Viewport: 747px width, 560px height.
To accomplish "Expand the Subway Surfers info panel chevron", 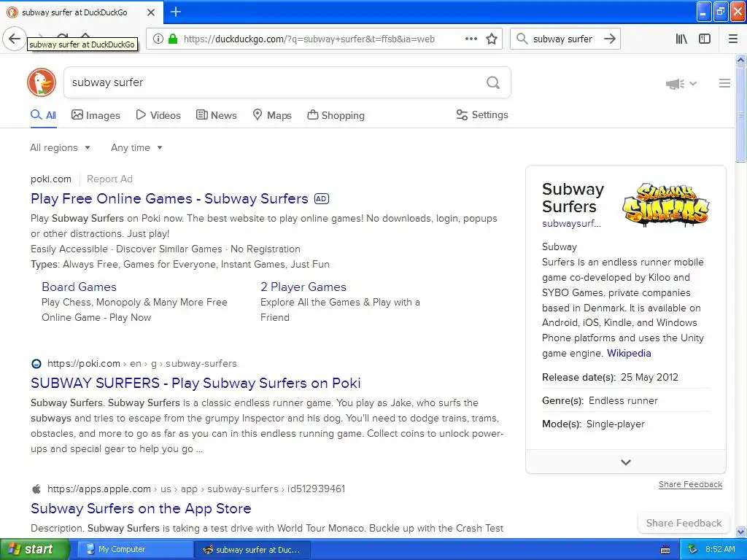I will 626,462.
